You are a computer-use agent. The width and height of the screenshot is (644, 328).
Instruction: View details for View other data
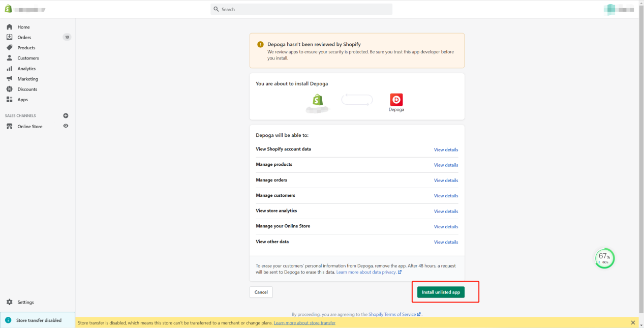point(446,242)
